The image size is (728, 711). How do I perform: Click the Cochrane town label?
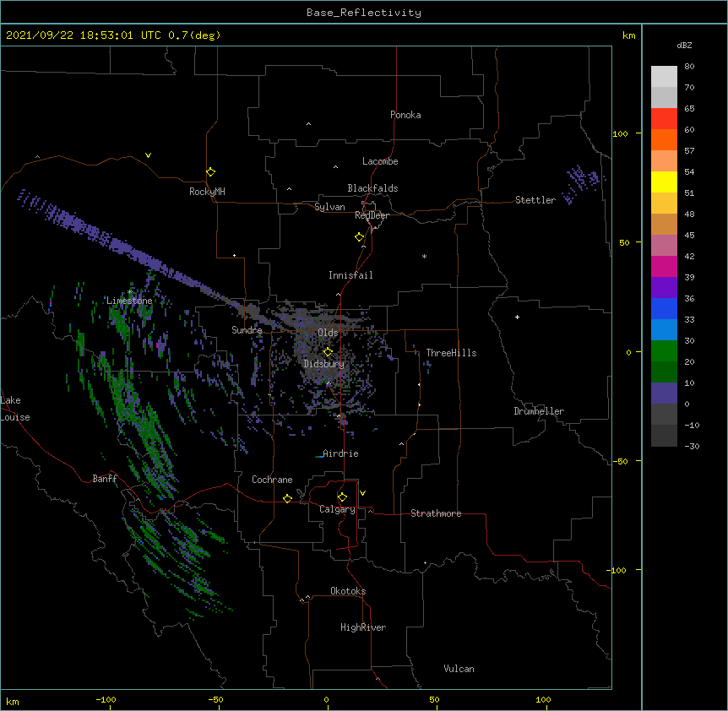coord(272,480)
